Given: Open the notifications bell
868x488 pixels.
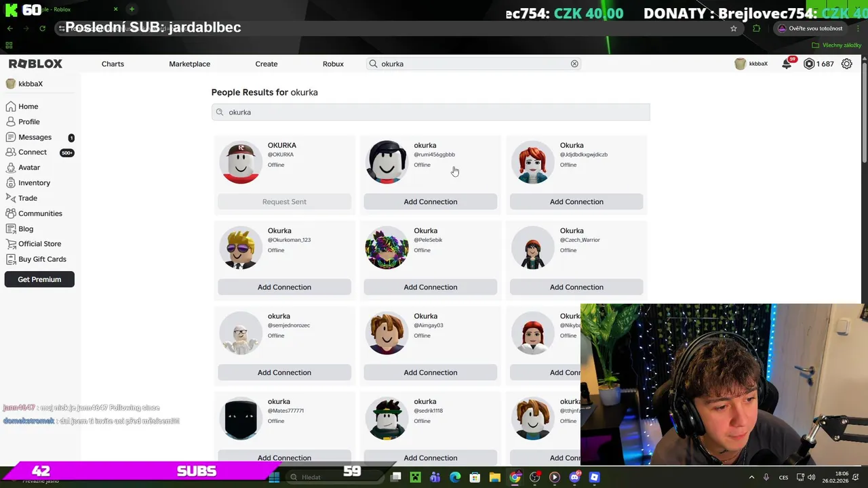Looking at the screenshot, I should click(787, 64).
